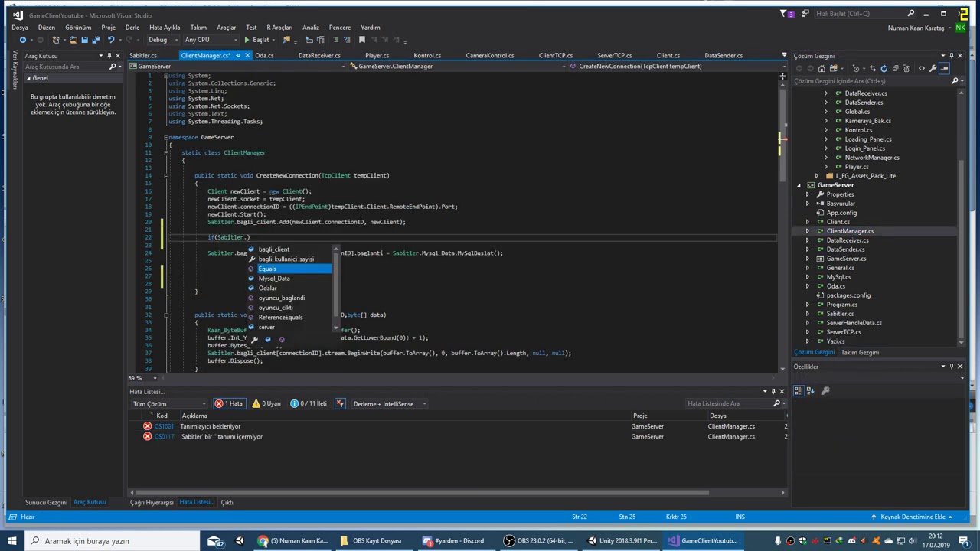Expand the L_FG_Assets_Pack_Lite folder
980x551 pixels.
[x=817, y=176]
